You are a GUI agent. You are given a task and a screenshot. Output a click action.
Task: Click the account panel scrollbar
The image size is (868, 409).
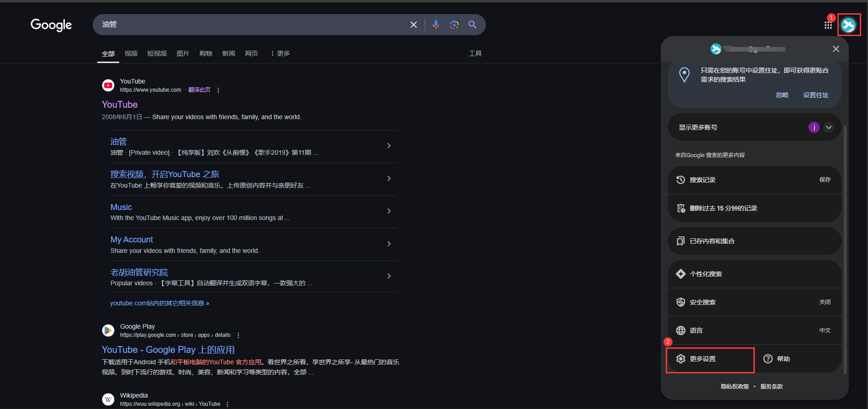[x=845, y=249]
